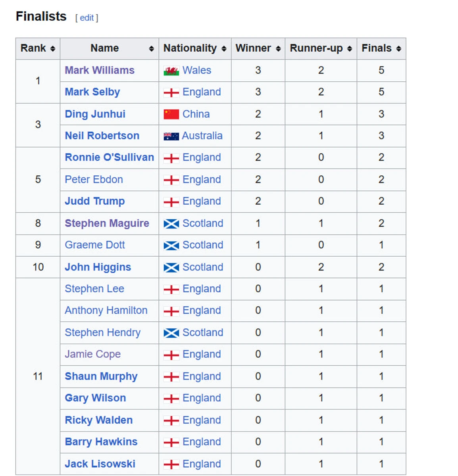The width and height of the screenshot is (458, 476).
Task: Open Jack Lisowski's page
Action: pyautogui.click(x=100, y=464)
